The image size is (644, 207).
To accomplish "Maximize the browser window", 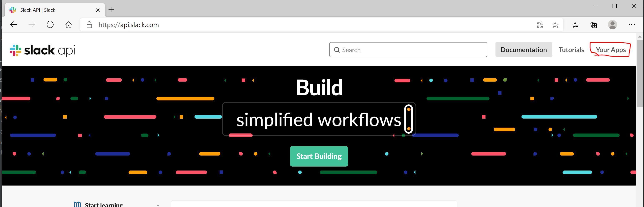I will (x=614, y=6).
